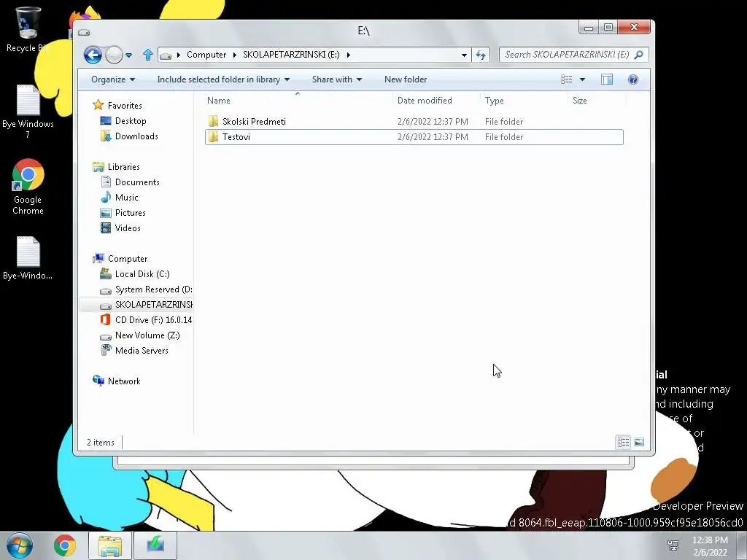Open the Recycle Bin desktop icon
The height and width of the screenshot is (560, 747).
click(x=27, y=29)
